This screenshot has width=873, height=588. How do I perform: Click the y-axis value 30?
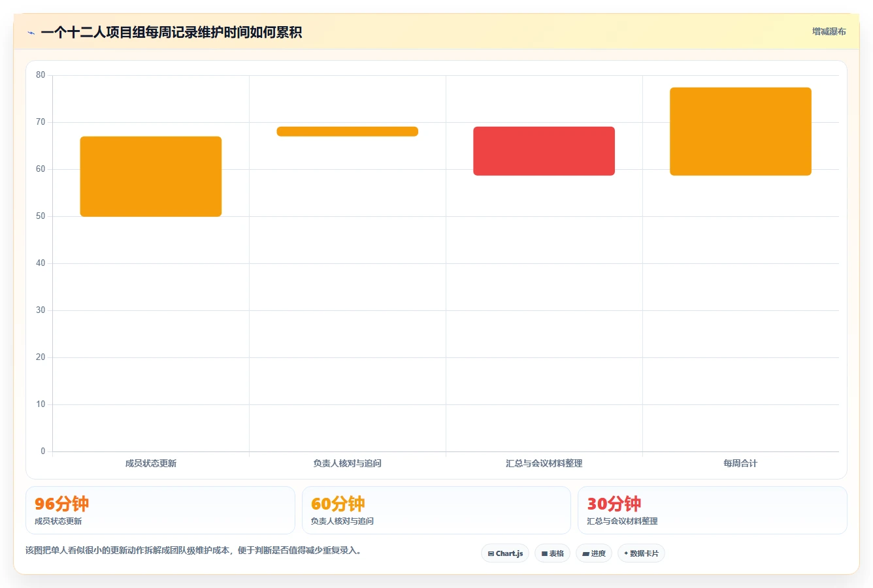(x=41, y=310)
